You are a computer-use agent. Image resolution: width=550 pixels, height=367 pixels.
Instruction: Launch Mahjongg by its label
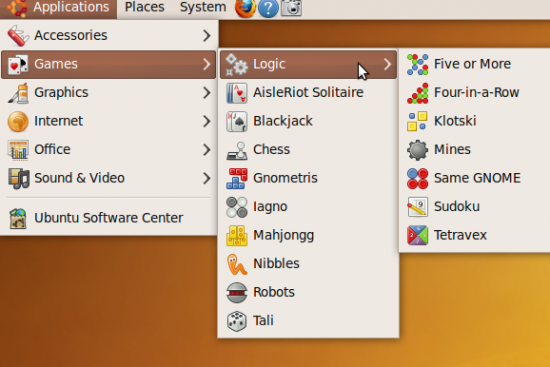(283, 236)
